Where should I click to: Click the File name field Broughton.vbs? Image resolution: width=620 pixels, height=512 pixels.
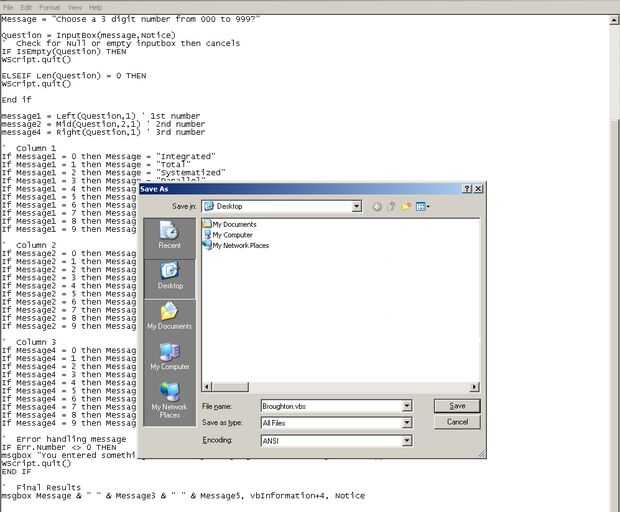click(331, 406)
